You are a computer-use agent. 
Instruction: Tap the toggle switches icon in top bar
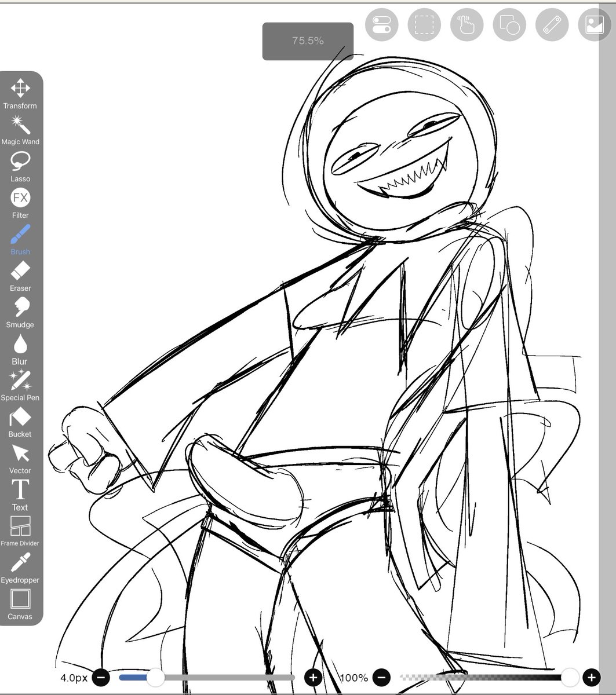point(382,25)
